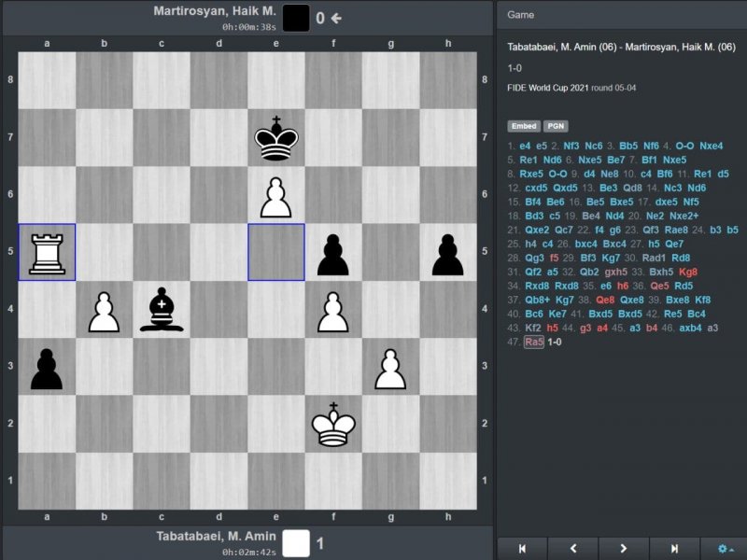Click the black side color indicator square
747x560 pixels.
[x=296, y=18]
